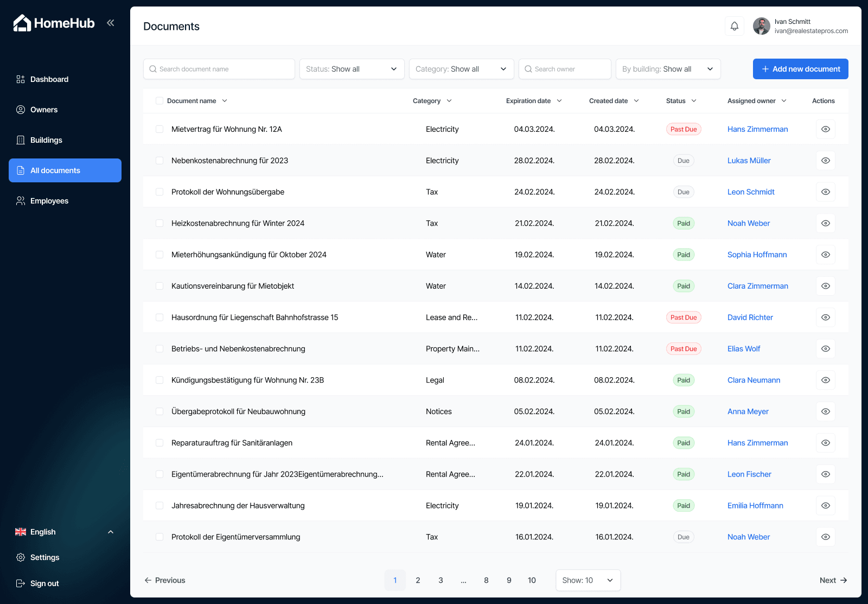
Task: Open the Status filter dropdown
Action: tap(352, 69)
